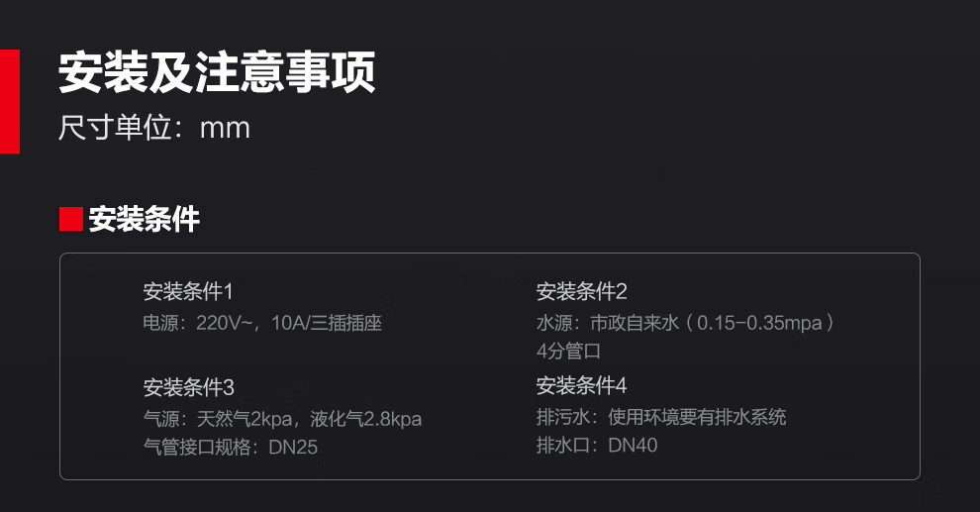Select the 安装条件4 label
The image size is (980, 512).
click(x=581, y=385)
